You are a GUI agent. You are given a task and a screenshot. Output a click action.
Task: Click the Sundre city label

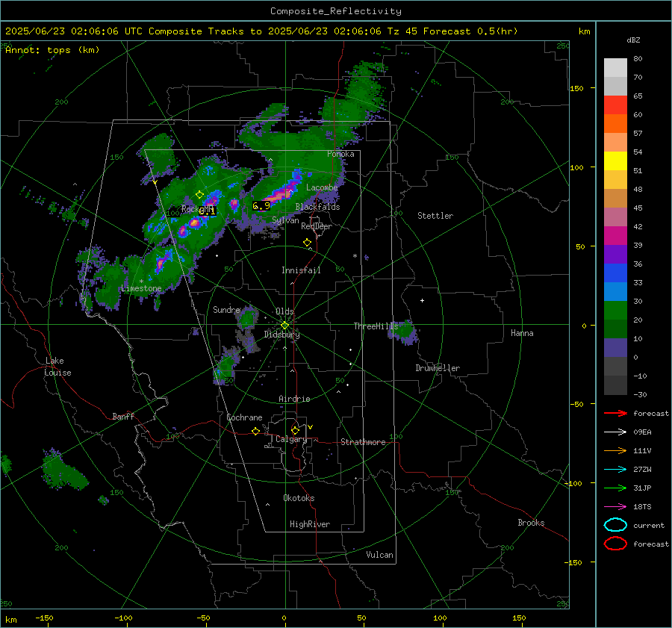click(x=226, y=310)
